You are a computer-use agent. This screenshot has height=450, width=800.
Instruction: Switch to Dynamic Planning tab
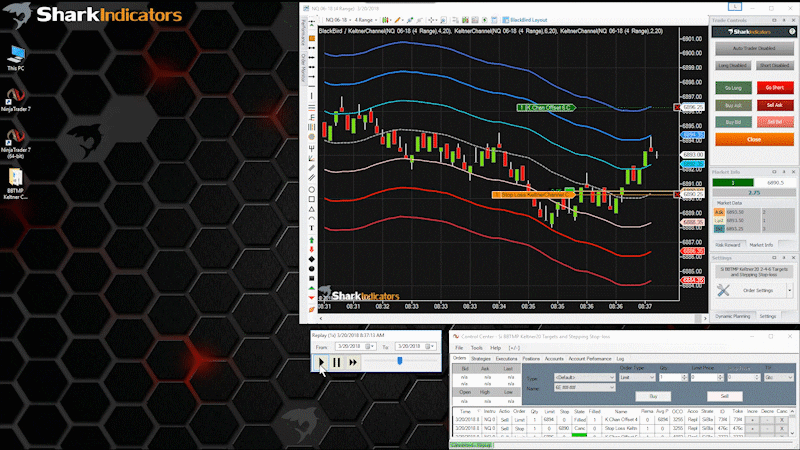[x=732, y=316]
